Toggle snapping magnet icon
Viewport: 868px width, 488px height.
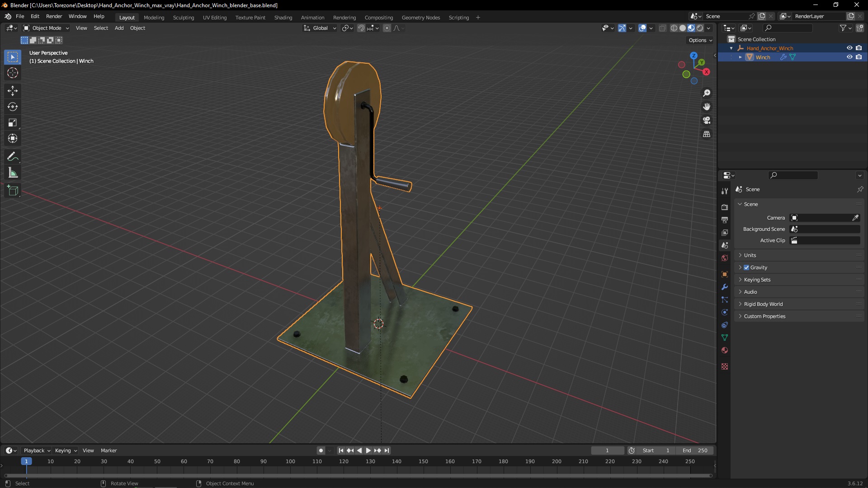(361, 28)
